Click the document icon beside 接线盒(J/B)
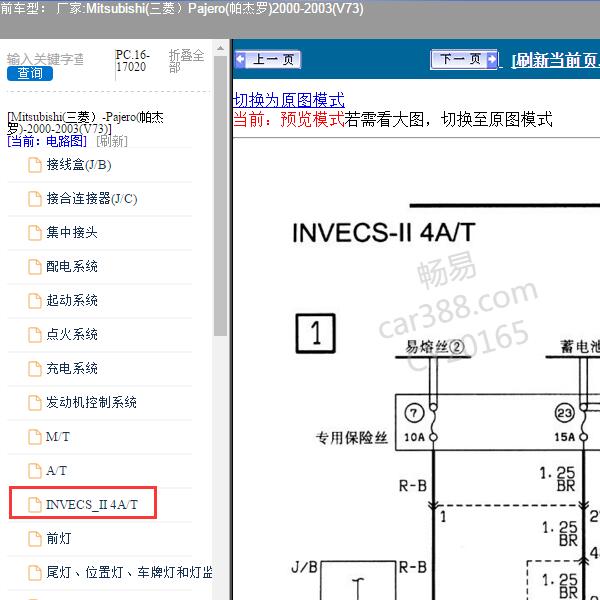Screen dimensions: 600x600 coord(35,165)
